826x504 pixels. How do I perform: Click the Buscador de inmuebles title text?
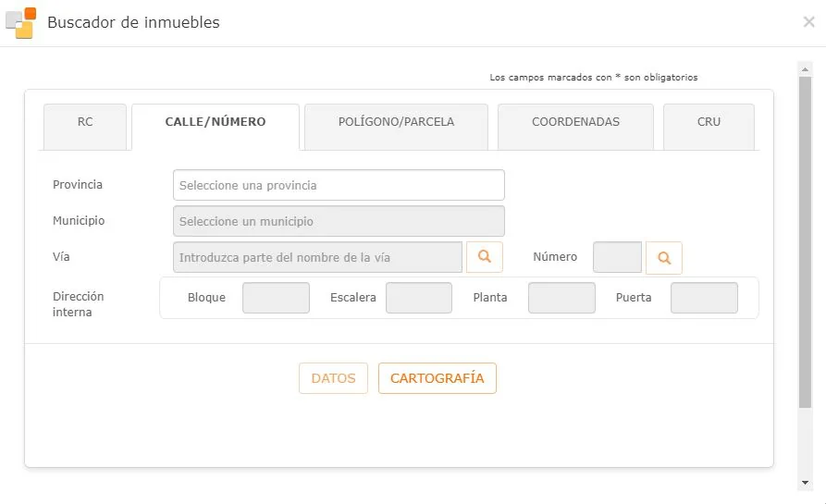coord(133,22)
